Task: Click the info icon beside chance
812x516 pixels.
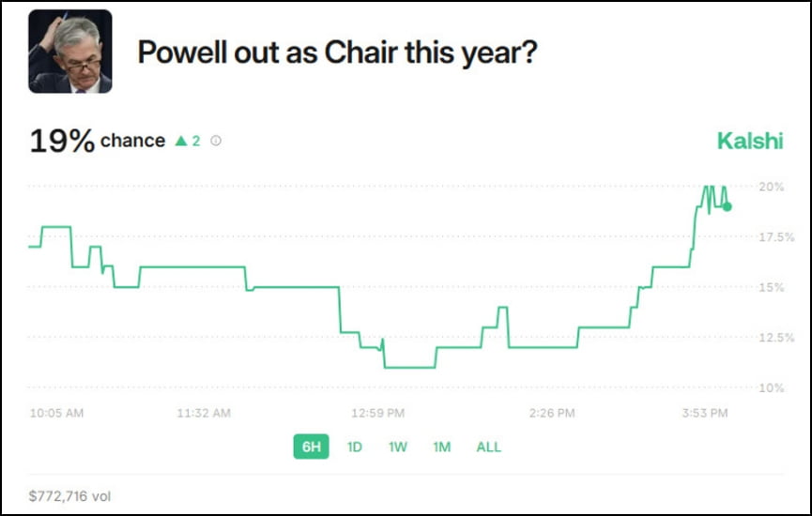Action: tap(216, 141)
